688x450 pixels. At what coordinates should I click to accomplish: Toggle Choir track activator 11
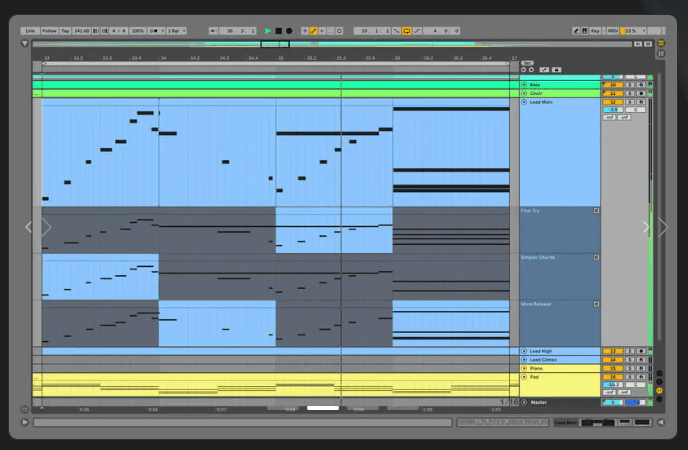click(613, 93)
